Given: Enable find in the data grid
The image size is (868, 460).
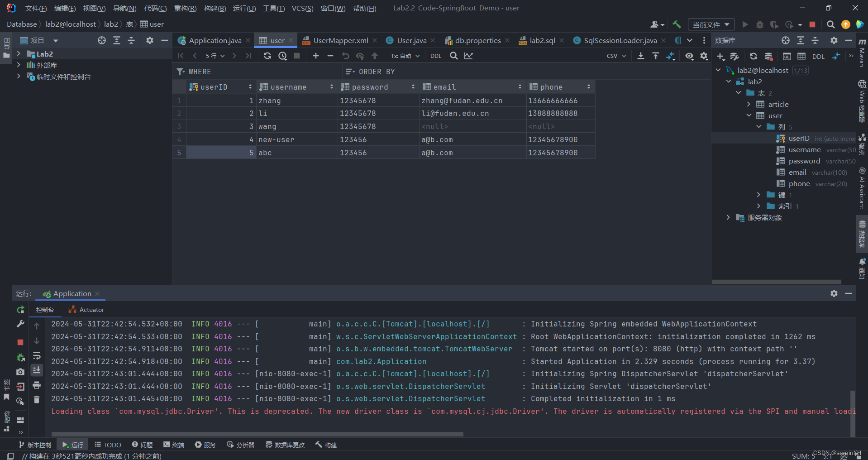Looking at the screenshot, I should pos(453,56).
